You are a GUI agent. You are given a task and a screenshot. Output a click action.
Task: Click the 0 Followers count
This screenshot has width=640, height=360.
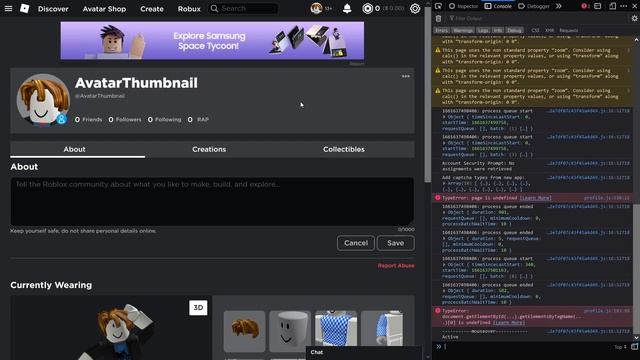coord(125,120)
